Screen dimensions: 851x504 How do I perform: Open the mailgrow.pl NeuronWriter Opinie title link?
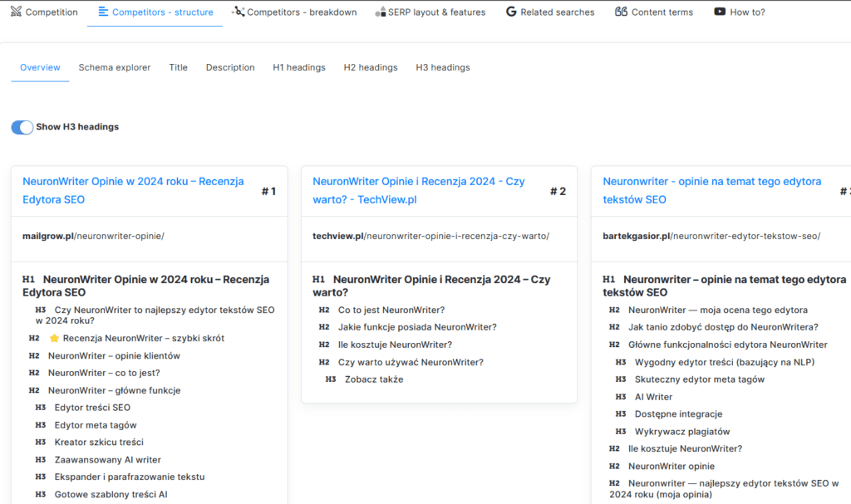point(133,190)
